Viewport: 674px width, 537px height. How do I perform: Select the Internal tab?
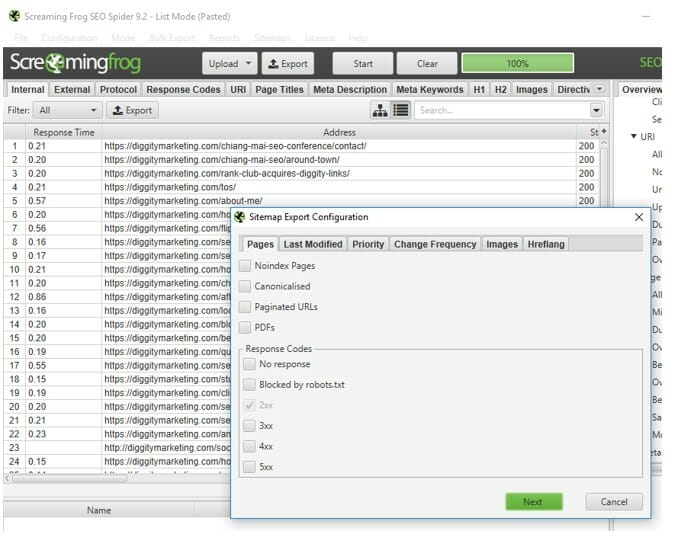click(28, 89)
